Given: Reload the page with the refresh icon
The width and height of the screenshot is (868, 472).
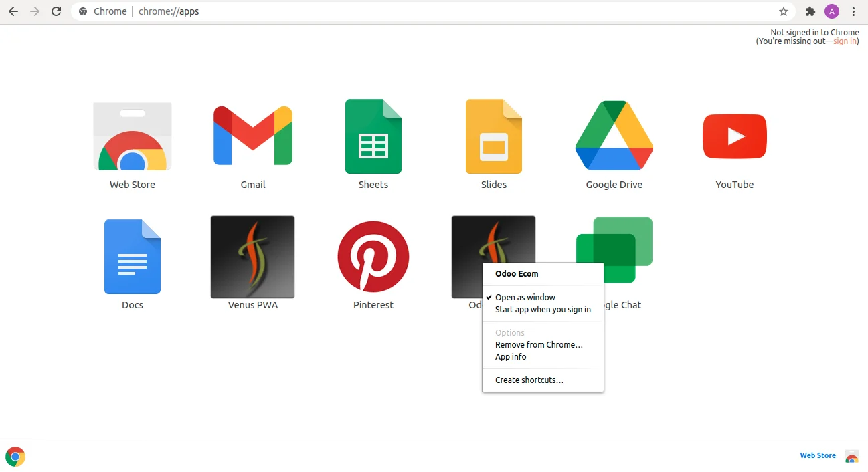Looking at the screenshot, I should pos(56,11).
